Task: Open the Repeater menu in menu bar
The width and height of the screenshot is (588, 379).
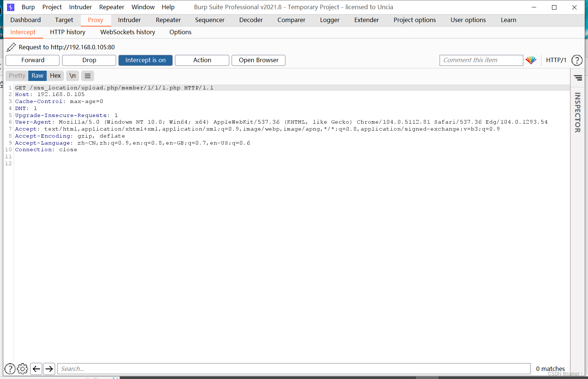Action: [112, 7]
